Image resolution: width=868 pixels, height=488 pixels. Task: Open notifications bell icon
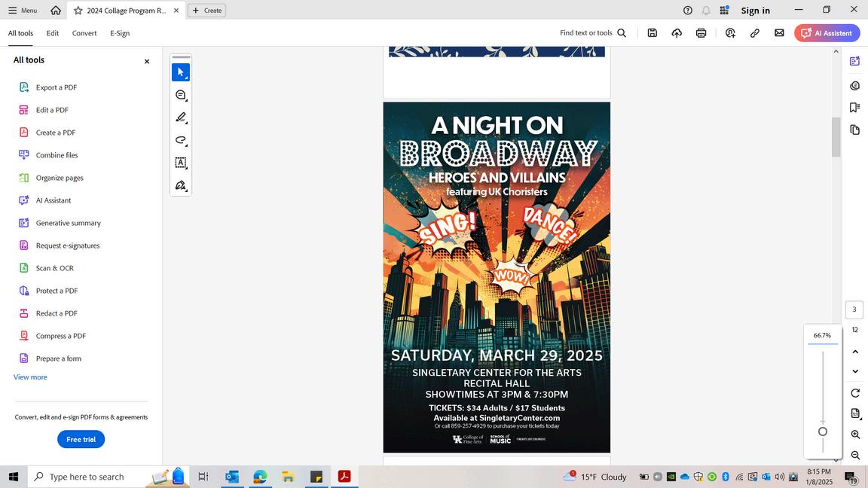pyautogui.click(x=706, y=11)
